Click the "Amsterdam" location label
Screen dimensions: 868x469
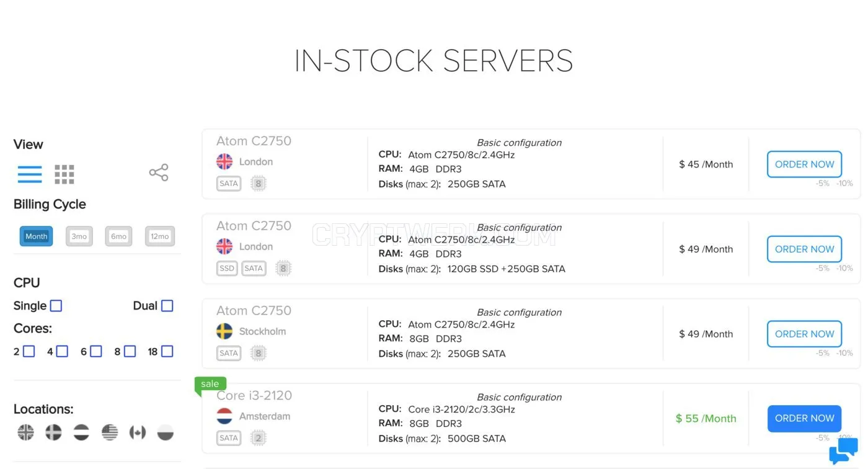[x=265, y=416]
